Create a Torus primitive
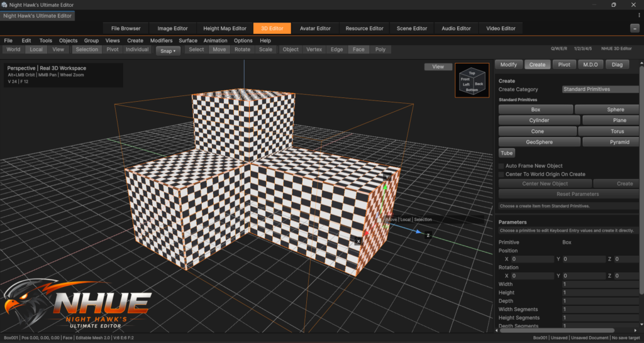 coord(609,131)
